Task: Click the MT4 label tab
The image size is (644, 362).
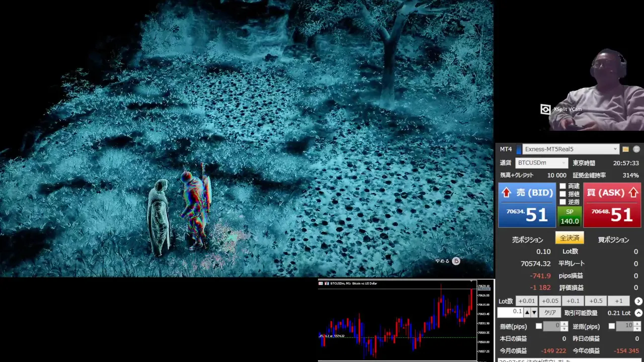Action: [x=506, y=149]
